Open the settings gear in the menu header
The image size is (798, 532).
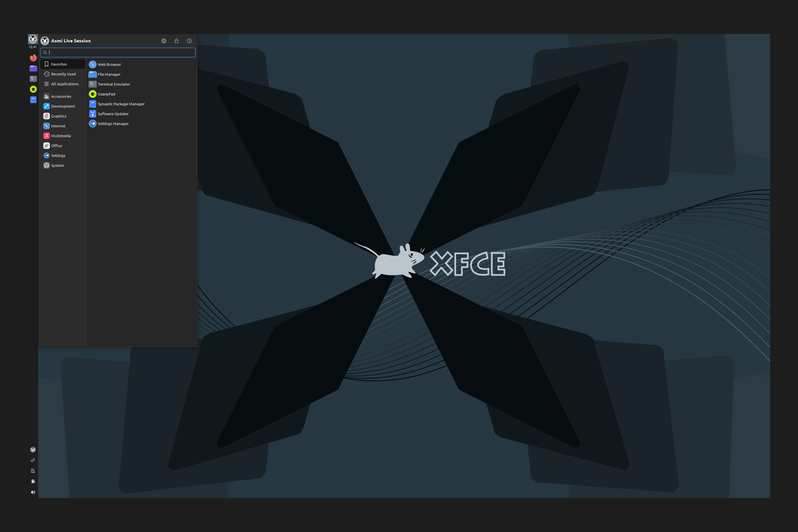pyautogui.click(x=164, y=41)
